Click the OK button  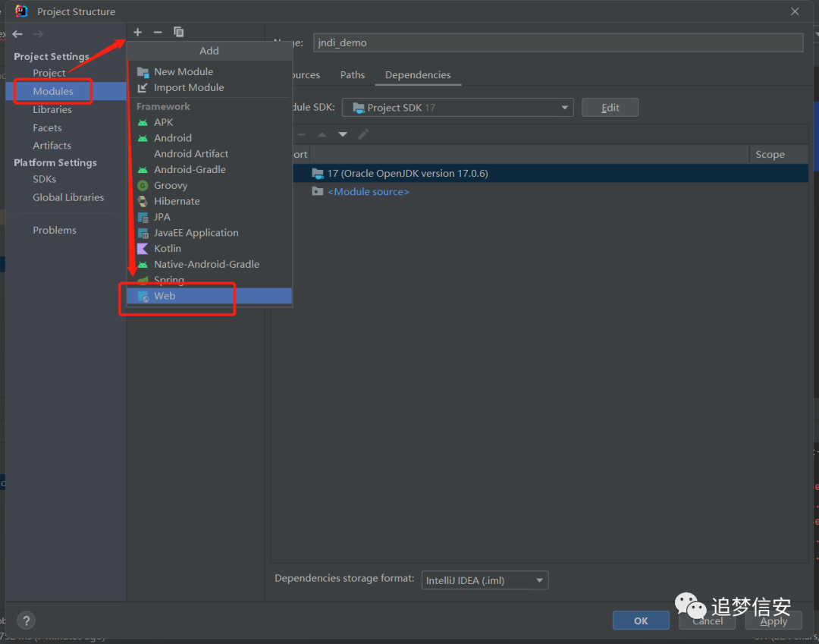641,620
